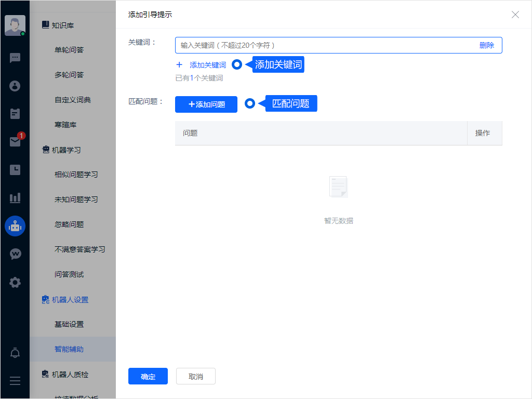532x399 pixels.
Task: Open the settings gear icon
Action: click(15, 283)
